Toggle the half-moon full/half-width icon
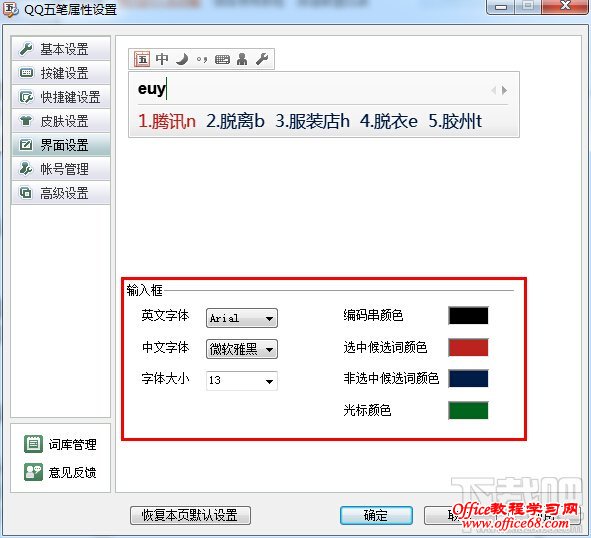The width and height of the screenshot is (591, 538). click(x=182, y=59)
